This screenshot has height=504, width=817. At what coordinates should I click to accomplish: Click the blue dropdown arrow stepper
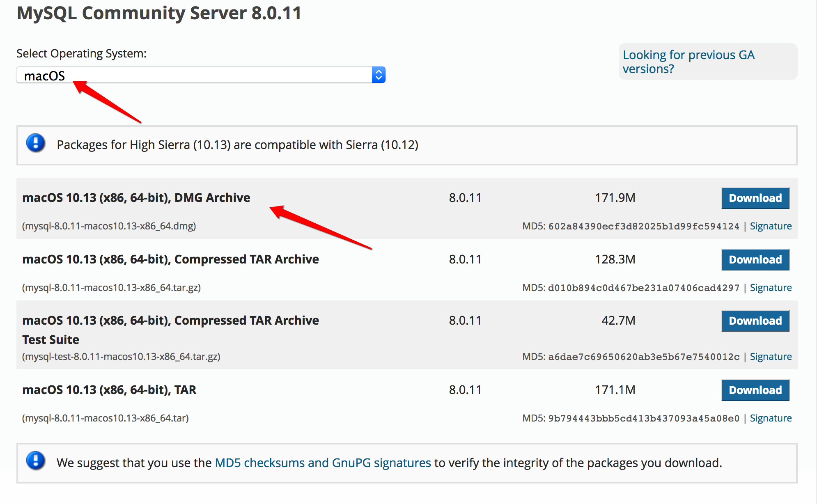click(379, 75)
